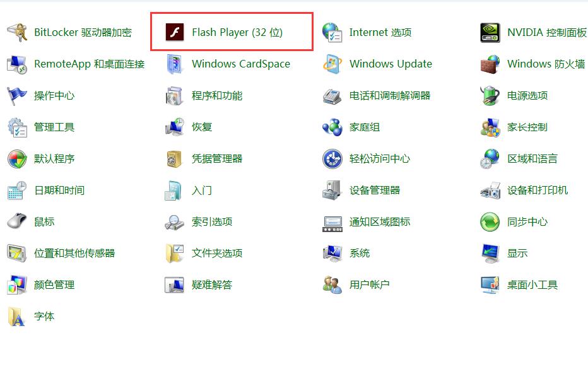
Task: Click the Windows Update icon
Action: (332, 64)
